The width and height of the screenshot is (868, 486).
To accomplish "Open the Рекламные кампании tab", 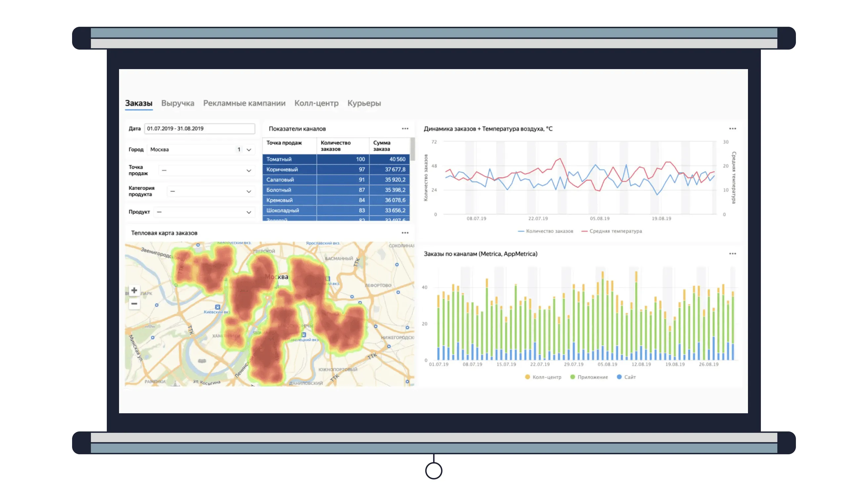I will 244,103.
